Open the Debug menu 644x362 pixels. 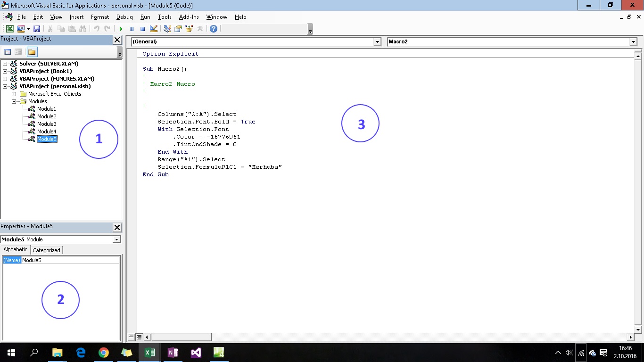tap(124, 17)
